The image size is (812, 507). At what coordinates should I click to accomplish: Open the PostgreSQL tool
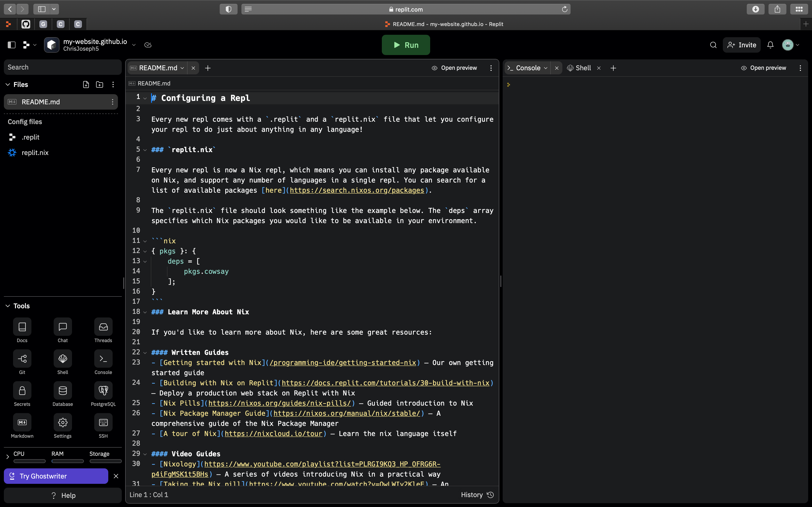click(103, 391)
